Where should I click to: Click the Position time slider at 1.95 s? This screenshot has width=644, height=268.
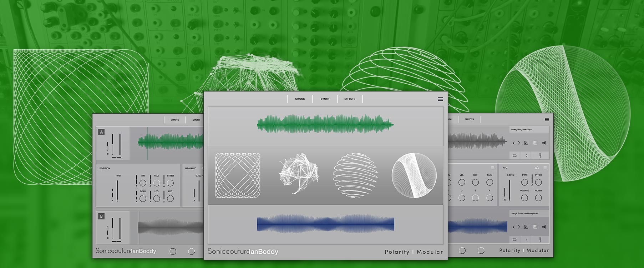(x=117, y=191)
